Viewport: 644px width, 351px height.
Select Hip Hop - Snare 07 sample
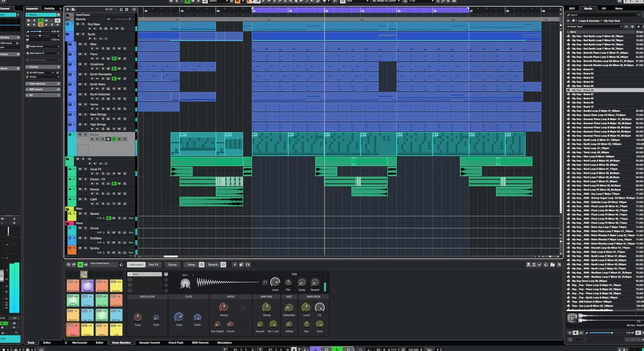(605, 94)
